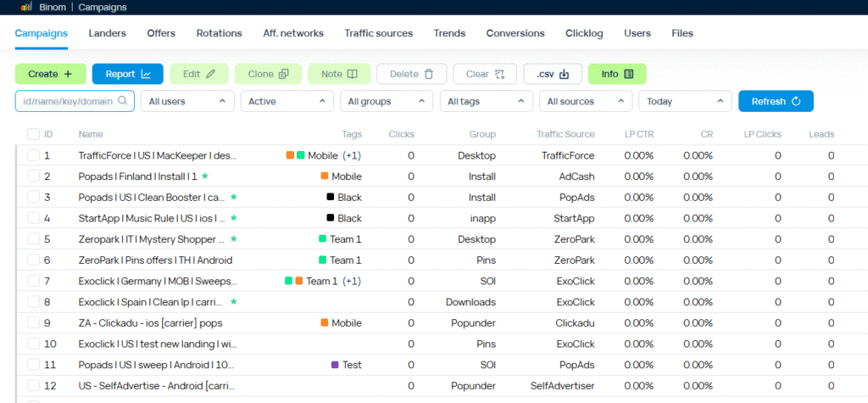
Task: Sort by the Clicks column header
Action: (401, 134)
